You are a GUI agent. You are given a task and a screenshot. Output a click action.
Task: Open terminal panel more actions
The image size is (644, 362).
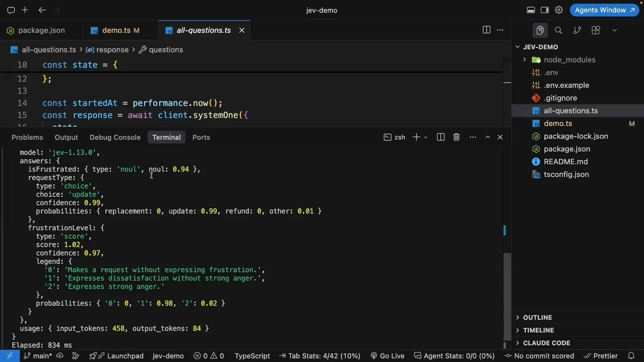(473, 137)
